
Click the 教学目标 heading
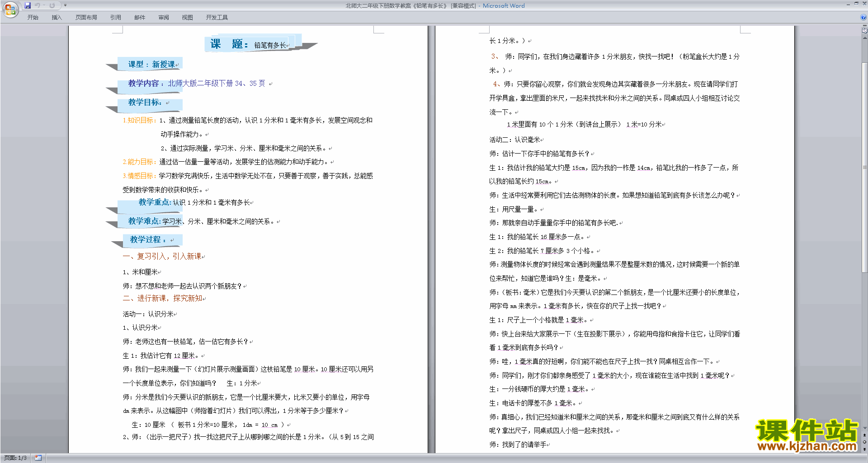tap(145, 103)
